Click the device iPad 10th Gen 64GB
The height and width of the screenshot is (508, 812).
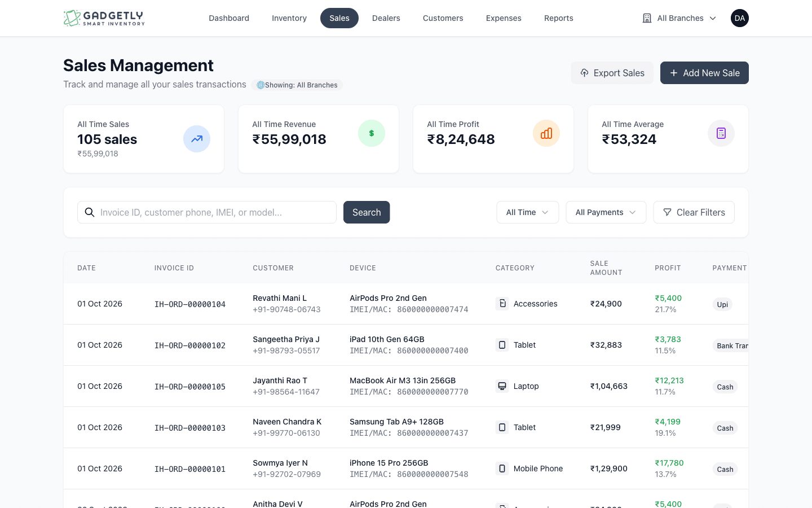click(387, 339)
